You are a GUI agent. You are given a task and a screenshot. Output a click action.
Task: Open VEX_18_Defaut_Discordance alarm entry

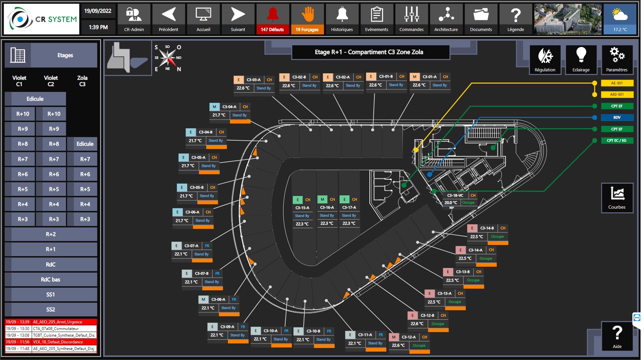pyautogui.click(x=58, y=342)
